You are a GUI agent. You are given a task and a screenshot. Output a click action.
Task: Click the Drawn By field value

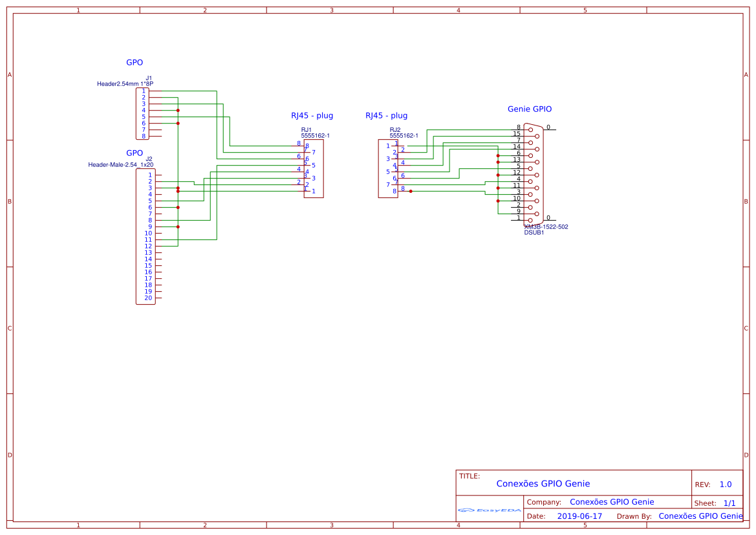click(x=700, y=516)
